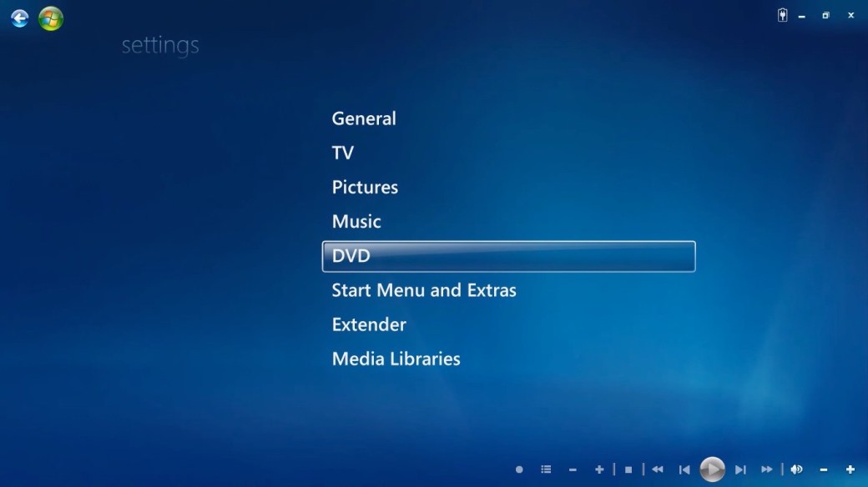Raise volume with the plus icon
868x487 pixels.
coord(850,469)
